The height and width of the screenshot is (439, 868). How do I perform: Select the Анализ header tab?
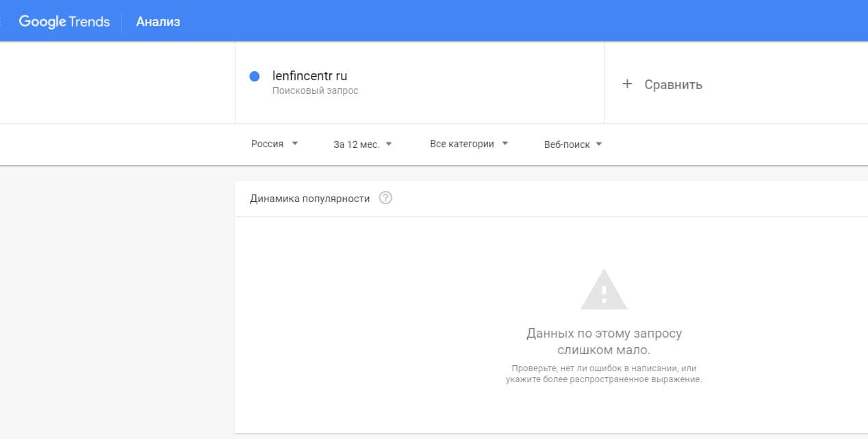158,22
